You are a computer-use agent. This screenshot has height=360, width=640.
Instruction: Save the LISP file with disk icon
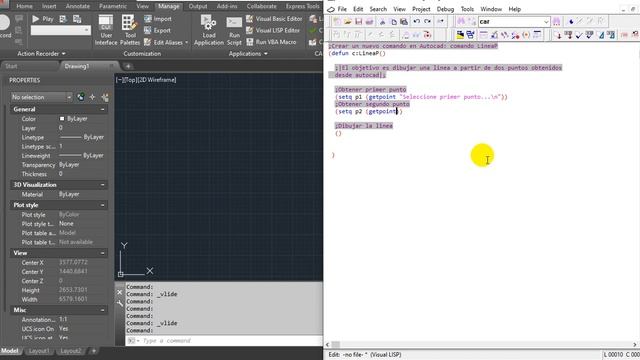pos(358,21)
